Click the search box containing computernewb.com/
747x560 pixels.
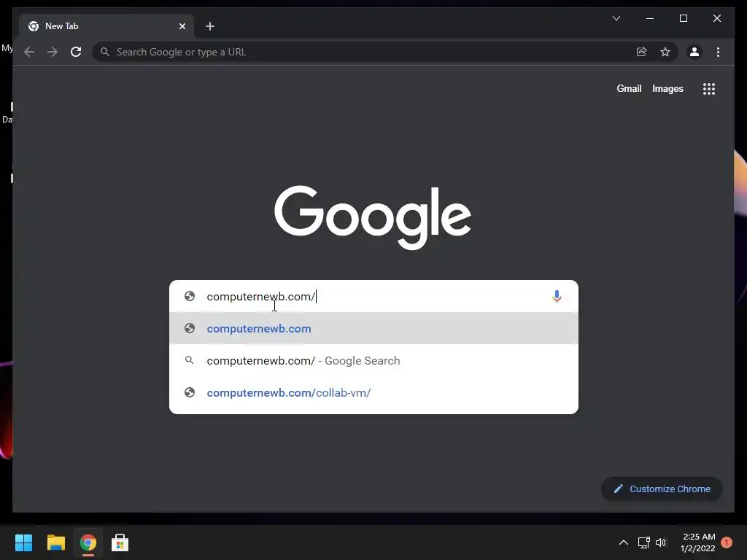(x=373, y=296)
